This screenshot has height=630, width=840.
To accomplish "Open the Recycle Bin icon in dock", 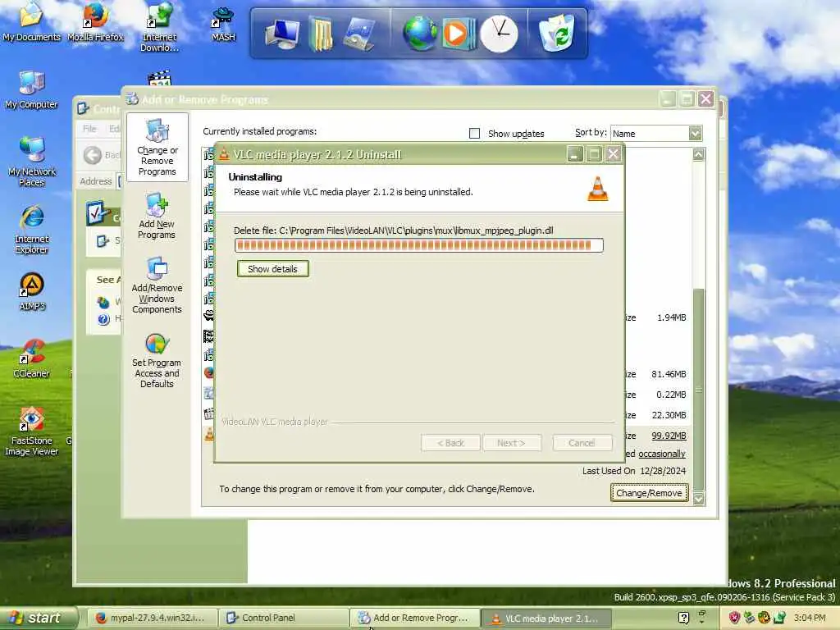I will [557, 33].
